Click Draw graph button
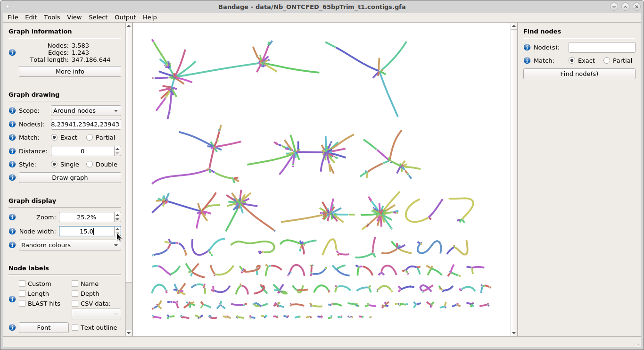 [70, 177]
